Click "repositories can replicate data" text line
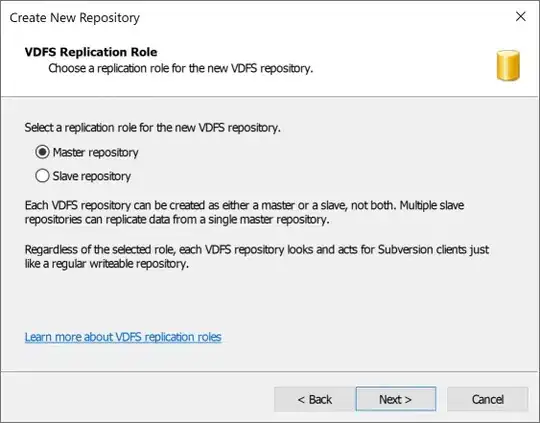The image size is (540, 423). 177,219
